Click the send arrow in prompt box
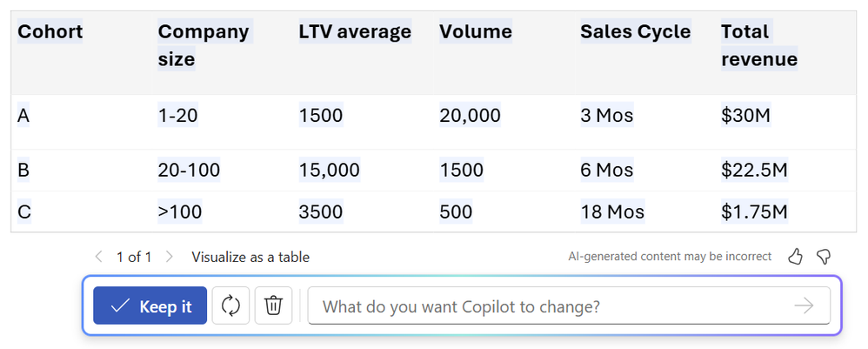 (804, 305)
